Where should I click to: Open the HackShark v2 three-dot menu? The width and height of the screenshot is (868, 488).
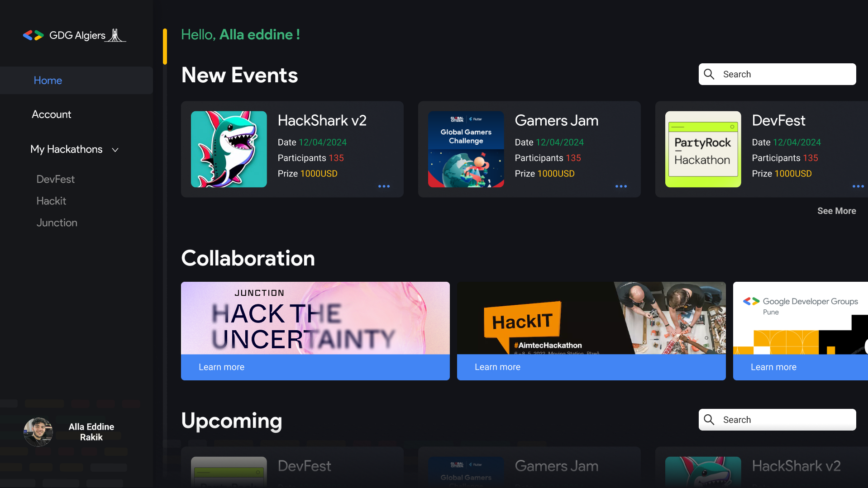pyautogui.click(x=384, y=186)
